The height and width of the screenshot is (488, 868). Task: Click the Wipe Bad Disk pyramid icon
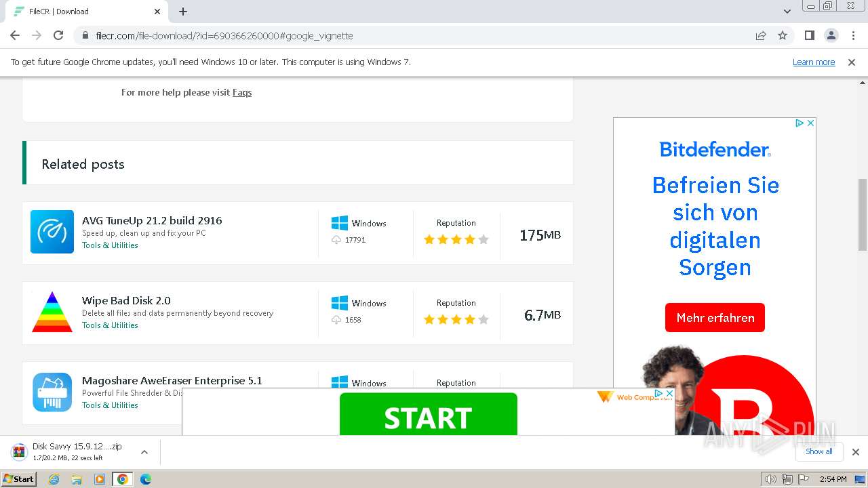tap(52, 312)
